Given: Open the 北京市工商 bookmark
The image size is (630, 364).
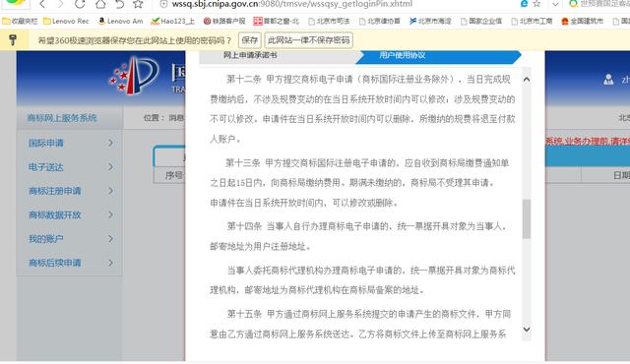Looking at the screenshot, I should 532,21.
